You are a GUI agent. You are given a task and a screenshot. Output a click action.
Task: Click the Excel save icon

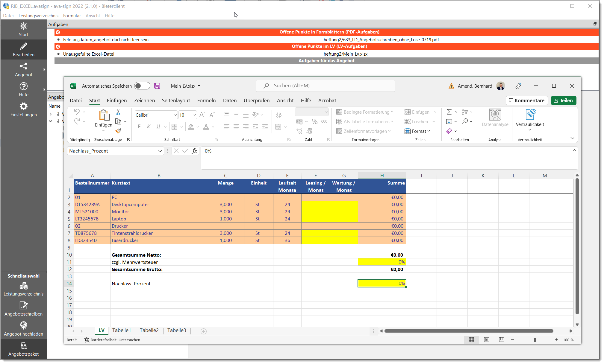[157, 86]
